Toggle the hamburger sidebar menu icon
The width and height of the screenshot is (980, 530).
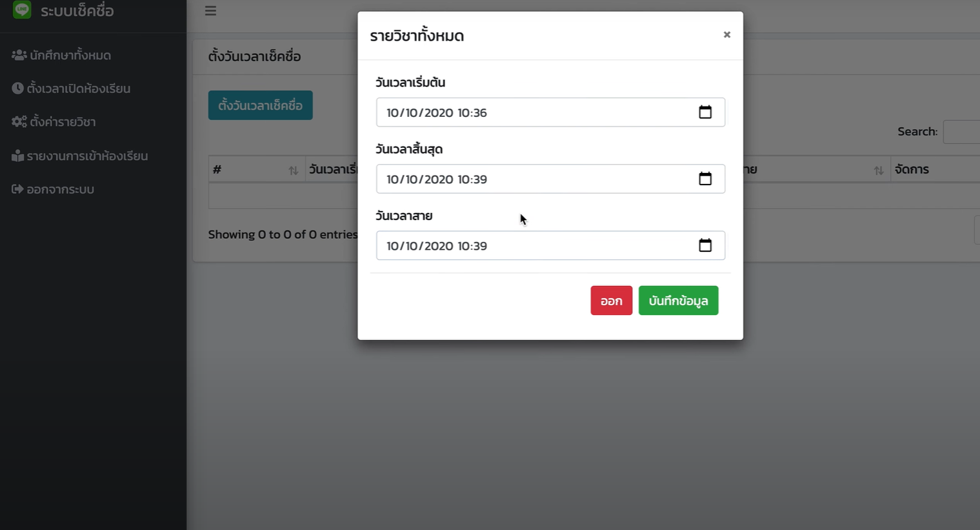[x=210, y=11]
